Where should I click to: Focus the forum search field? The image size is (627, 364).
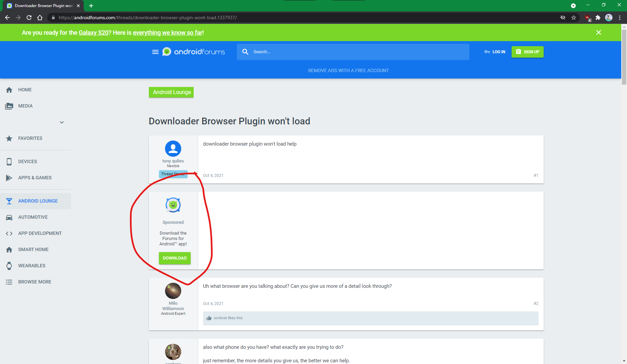tap(353, 52)
